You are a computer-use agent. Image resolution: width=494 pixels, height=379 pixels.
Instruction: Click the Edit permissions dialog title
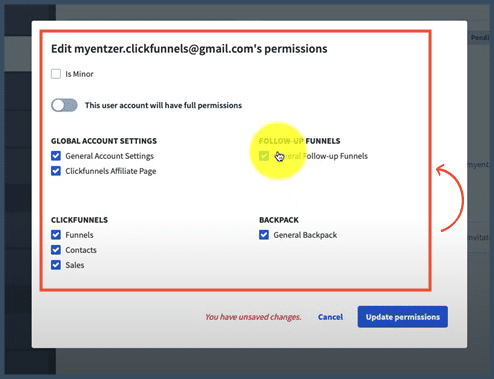[189, 49]
